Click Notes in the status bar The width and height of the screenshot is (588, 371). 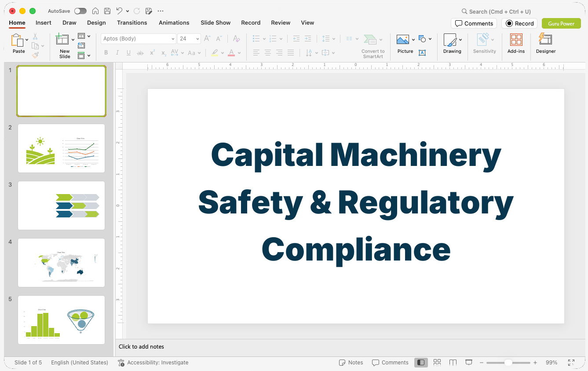point(351,363)
